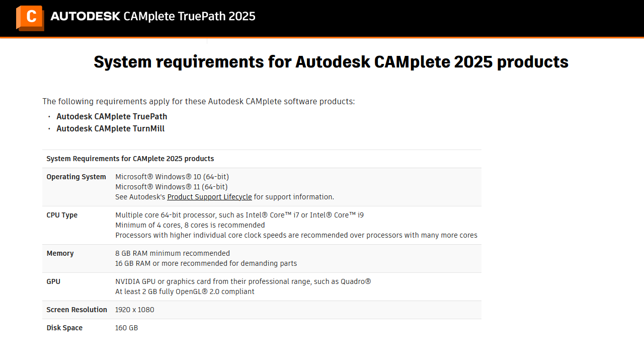
Task: Click the CPU Type row label
Action: tap(62, 215)
